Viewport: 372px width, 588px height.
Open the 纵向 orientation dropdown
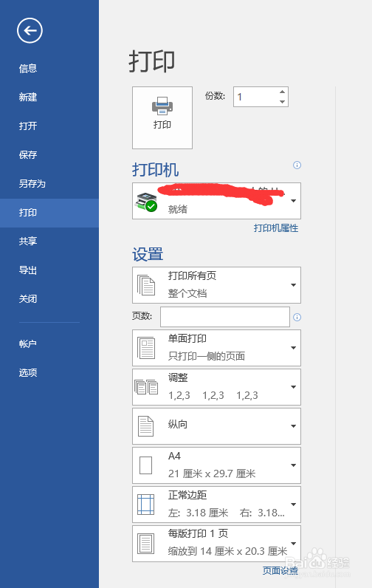pos(216,426)
